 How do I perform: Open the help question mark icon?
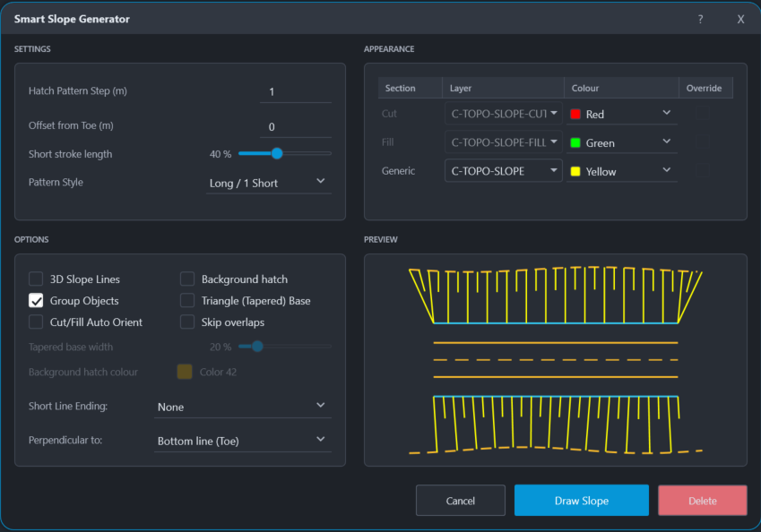pos(700,20)
